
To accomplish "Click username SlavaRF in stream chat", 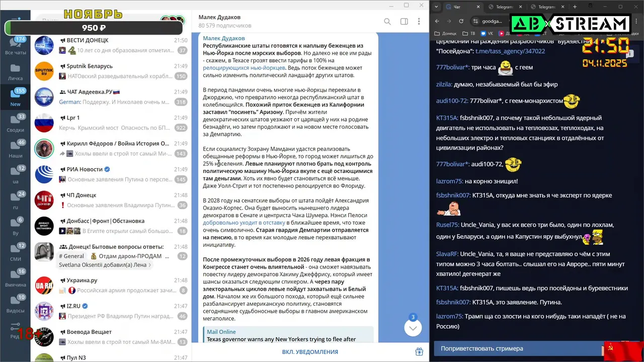I will click(x=447, y=254).
